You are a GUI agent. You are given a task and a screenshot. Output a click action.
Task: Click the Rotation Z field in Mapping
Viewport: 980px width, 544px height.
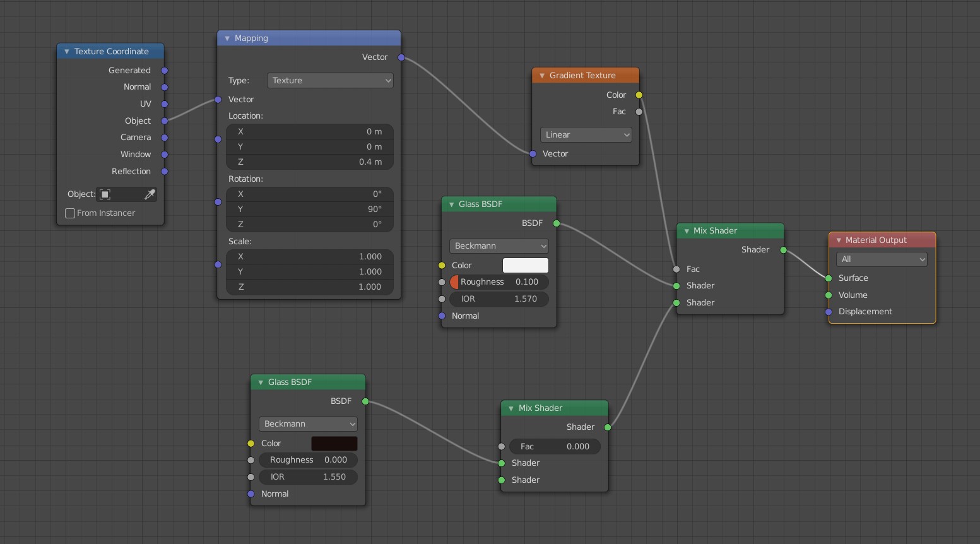click(x=310, y=225)
